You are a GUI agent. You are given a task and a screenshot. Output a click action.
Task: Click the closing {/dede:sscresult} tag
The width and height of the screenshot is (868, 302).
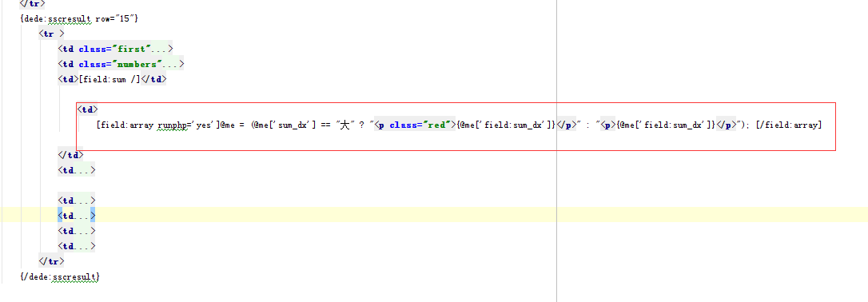(59, 276)
